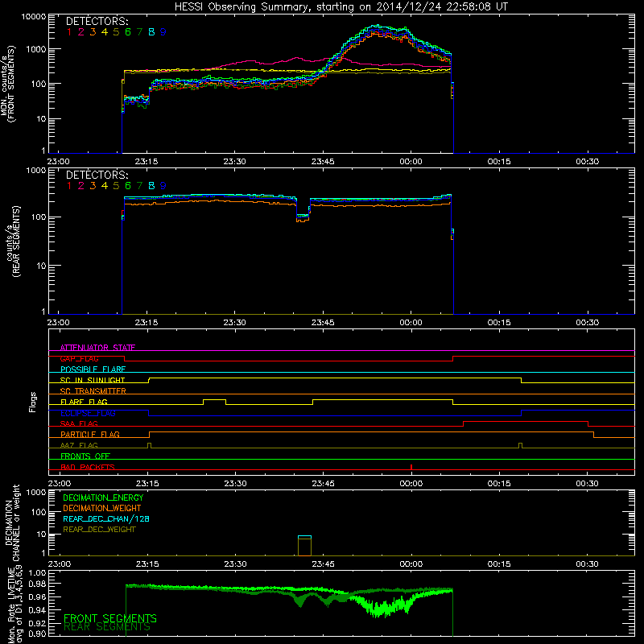Click detector number 9 in the rear-segment legend

pyautogui.click(x=163, y=186)
